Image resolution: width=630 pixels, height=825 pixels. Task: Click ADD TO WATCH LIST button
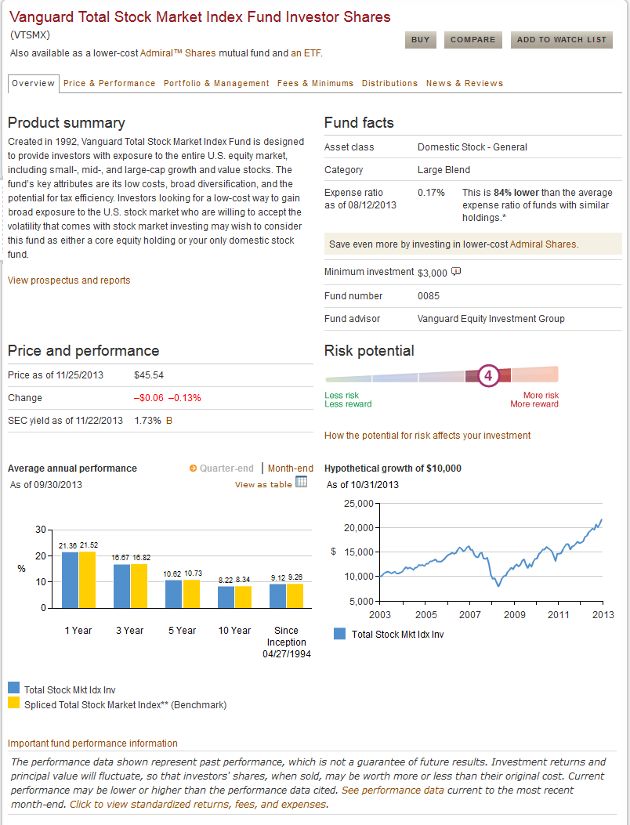562,40
